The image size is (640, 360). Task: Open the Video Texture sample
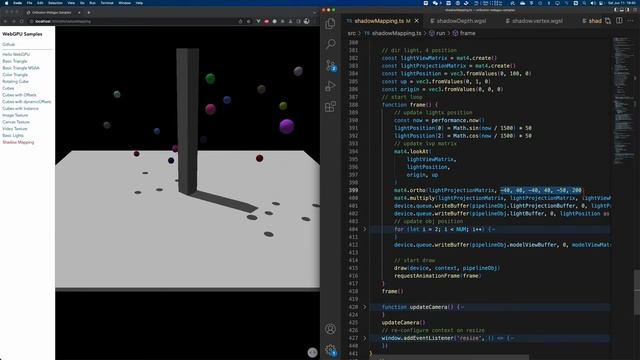coord(15,129)
